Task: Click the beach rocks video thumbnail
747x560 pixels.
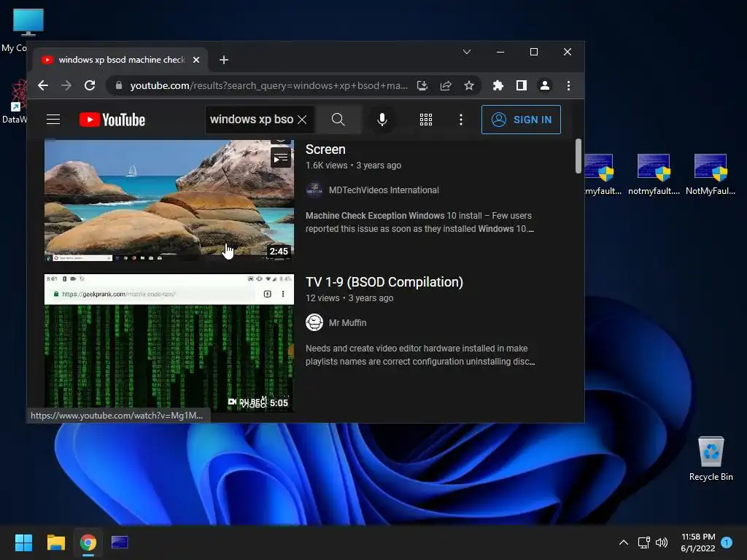Action: tap(169, 201)
